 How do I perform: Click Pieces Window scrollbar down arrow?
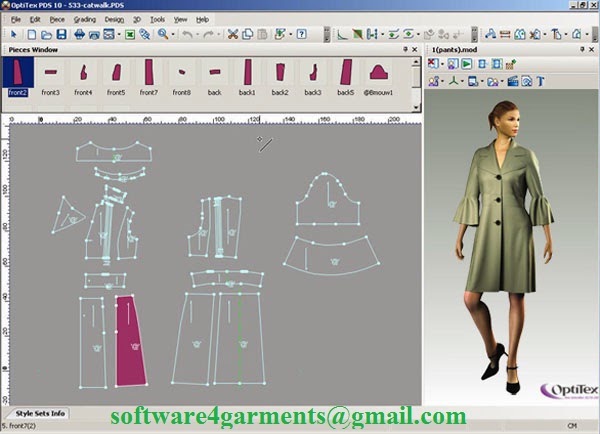(416, 108)
